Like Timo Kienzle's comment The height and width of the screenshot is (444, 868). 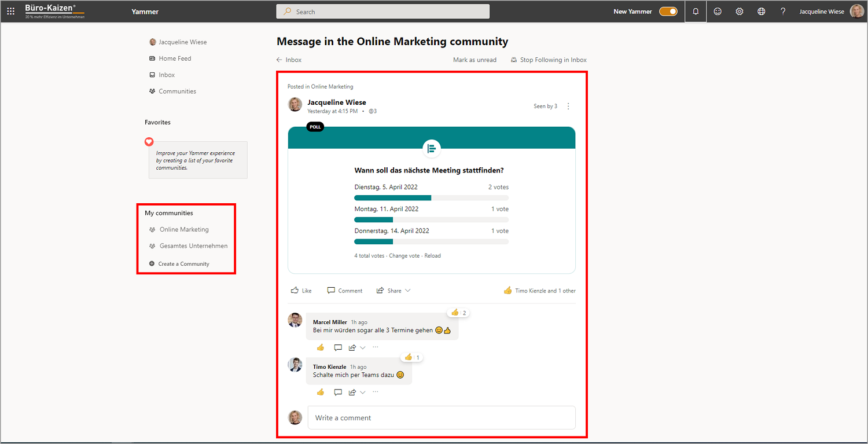321,392
